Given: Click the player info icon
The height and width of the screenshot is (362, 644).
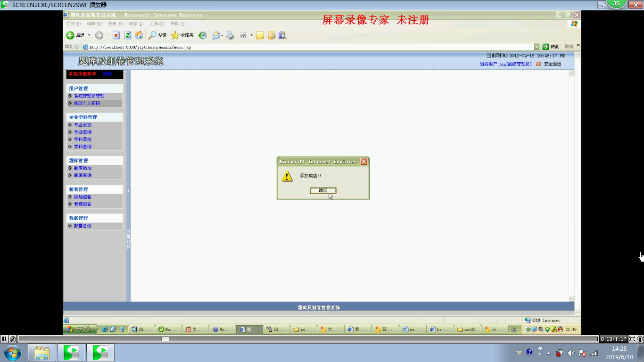Looking at the screenshot, I should tap(640, 338).
